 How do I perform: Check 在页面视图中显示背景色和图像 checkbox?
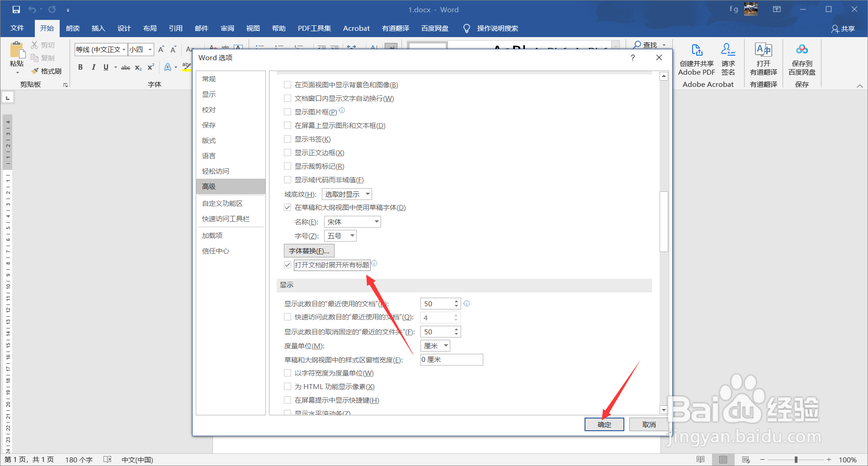click(288, 85)
